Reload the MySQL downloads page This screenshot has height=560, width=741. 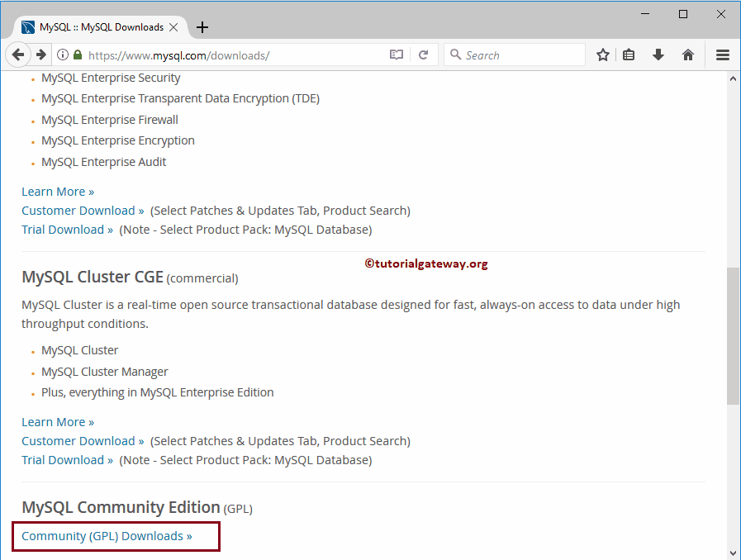(423, 55)
